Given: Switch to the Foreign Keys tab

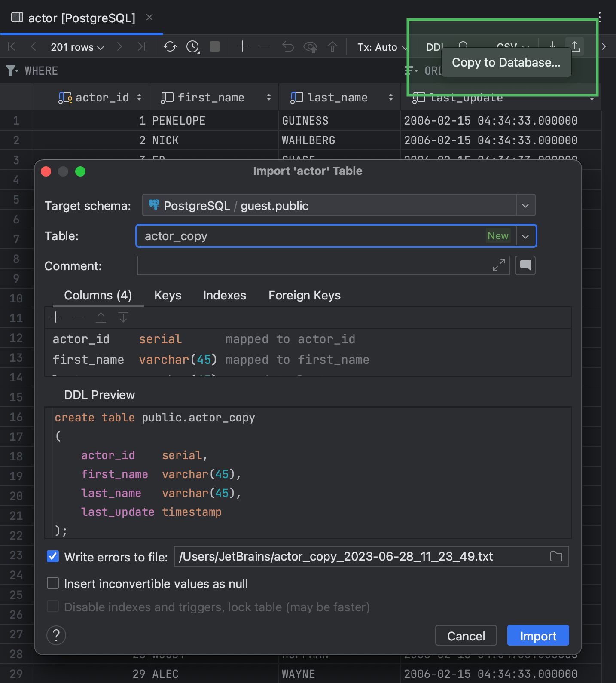Looking at the screenshot, I should (x=304, y=296).
